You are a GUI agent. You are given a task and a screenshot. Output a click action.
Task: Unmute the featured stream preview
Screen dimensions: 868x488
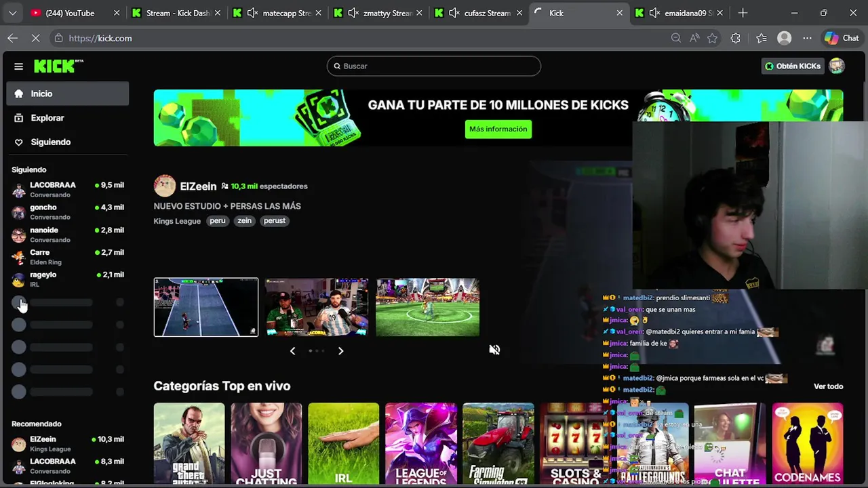pos(494,350)
